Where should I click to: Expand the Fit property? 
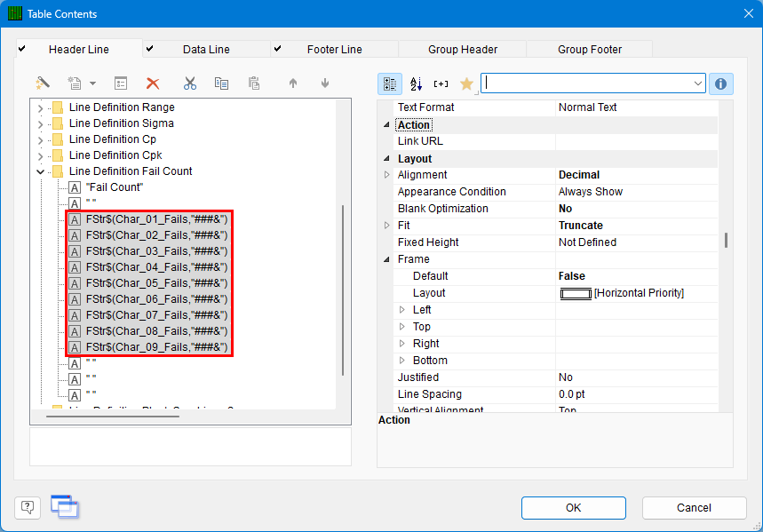coord(387,226)
